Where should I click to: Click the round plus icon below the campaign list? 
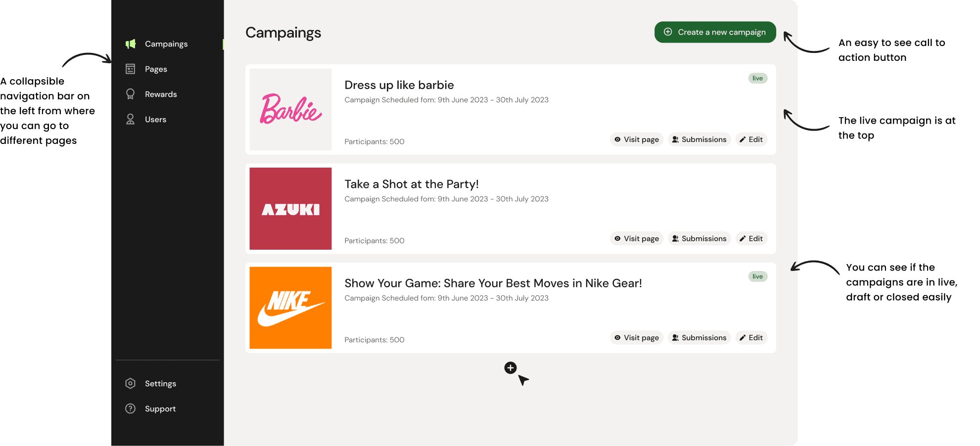click(x=511, y=368)
